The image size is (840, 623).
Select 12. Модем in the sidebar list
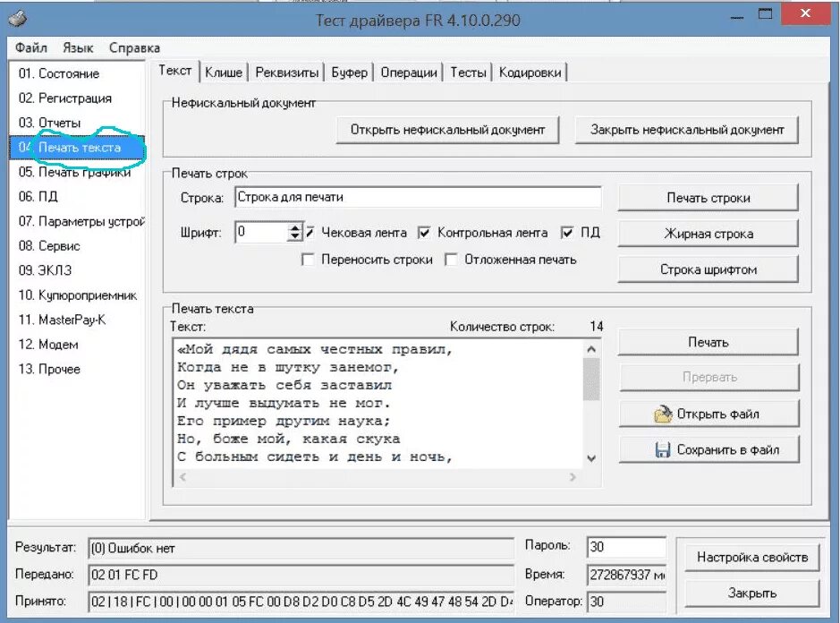tap(77, 345)
